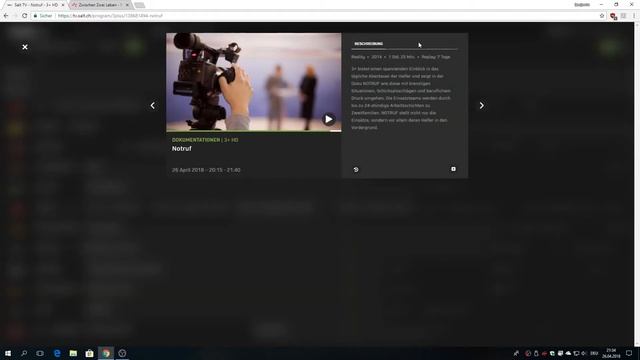
Task: Open the Beschreibung tab
Action: pyautogui.click(x=369, y=44)
